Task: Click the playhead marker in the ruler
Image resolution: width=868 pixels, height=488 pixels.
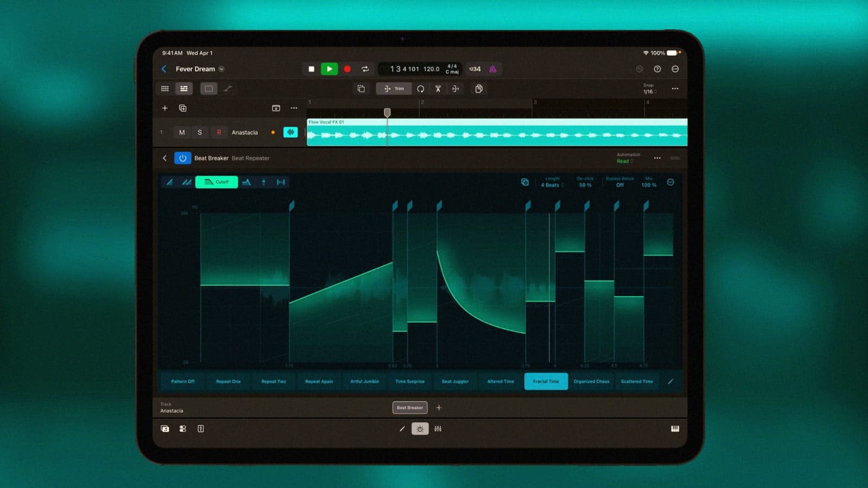Action: point(387,112)
